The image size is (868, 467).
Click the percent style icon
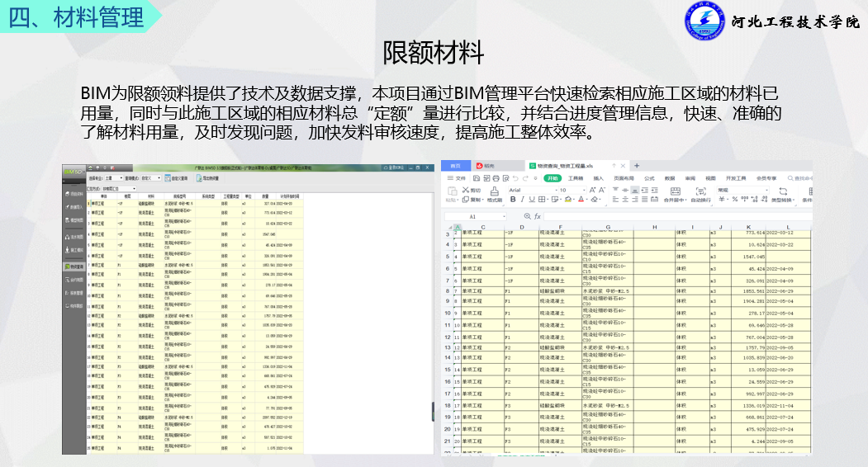(x=735, y=199)
